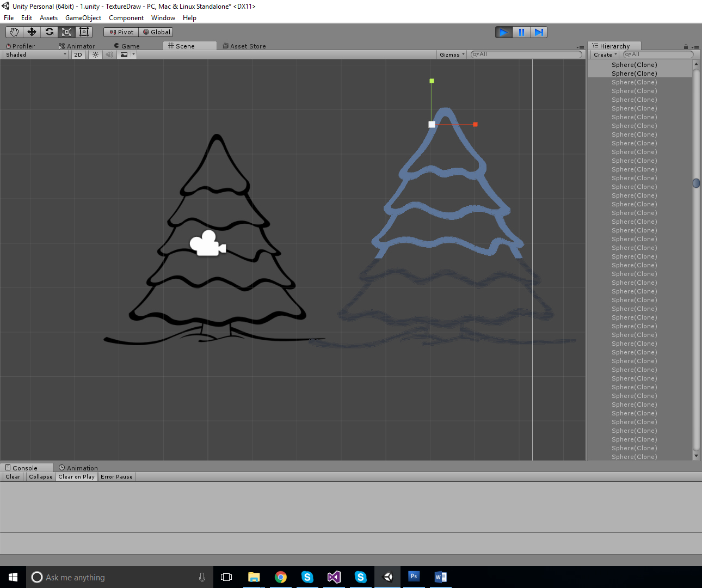Open the Help menu
702x588 pixels.
point(189,18)
